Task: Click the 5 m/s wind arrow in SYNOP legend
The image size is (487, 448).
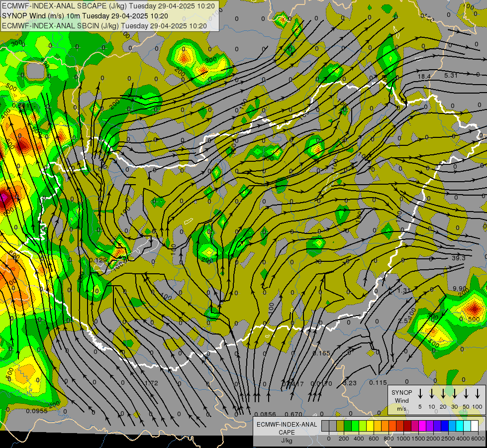Action: [x=420, y=393]
